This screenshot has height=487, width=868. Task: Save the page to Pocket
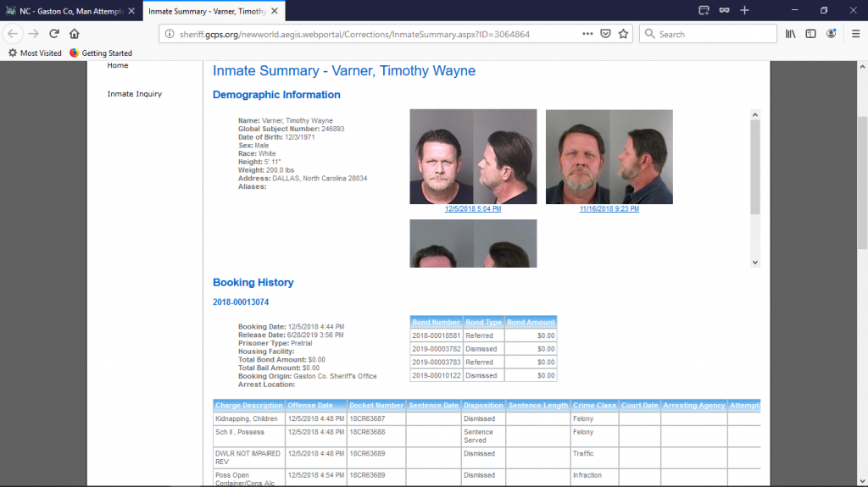(x=606, y=34)
